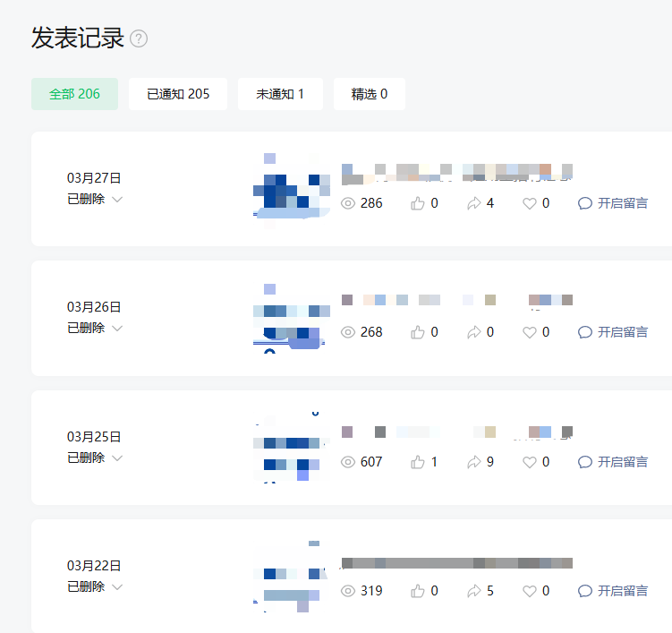Open the blurred article title for 03月26日
Viewport: 672px width, 633px height.
[457, 300]
